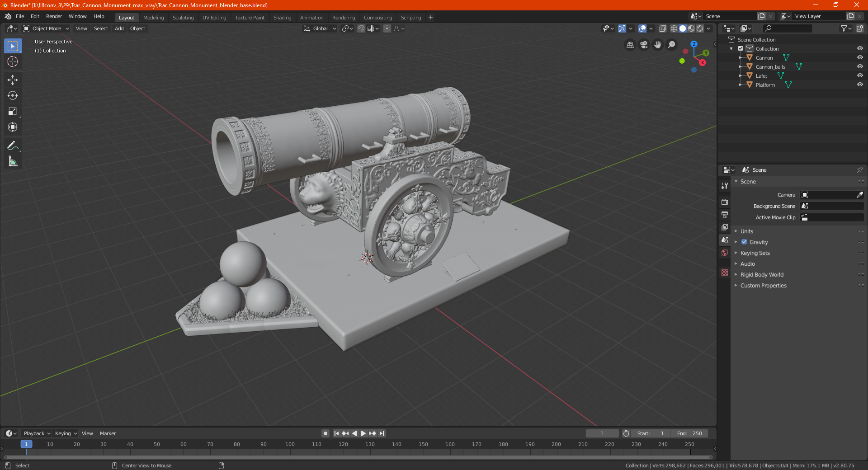The image size is (868, 470).
Task: Toggle orthographic/perspective view with grid icon
Action: tap(630, 45)
